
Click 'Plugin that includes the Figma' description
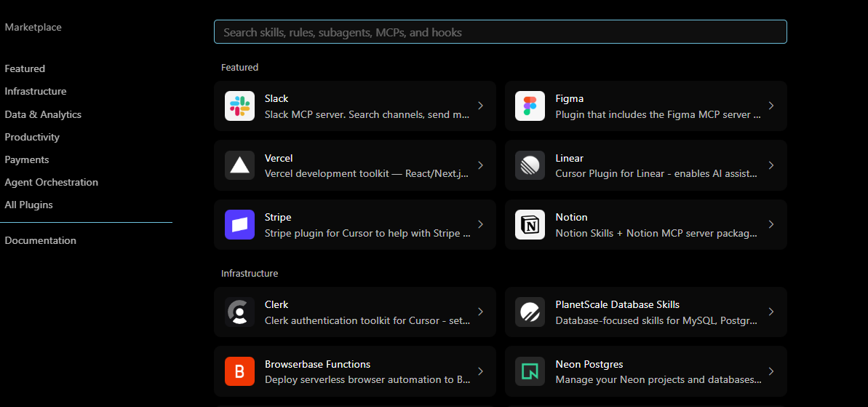[658, 114]
